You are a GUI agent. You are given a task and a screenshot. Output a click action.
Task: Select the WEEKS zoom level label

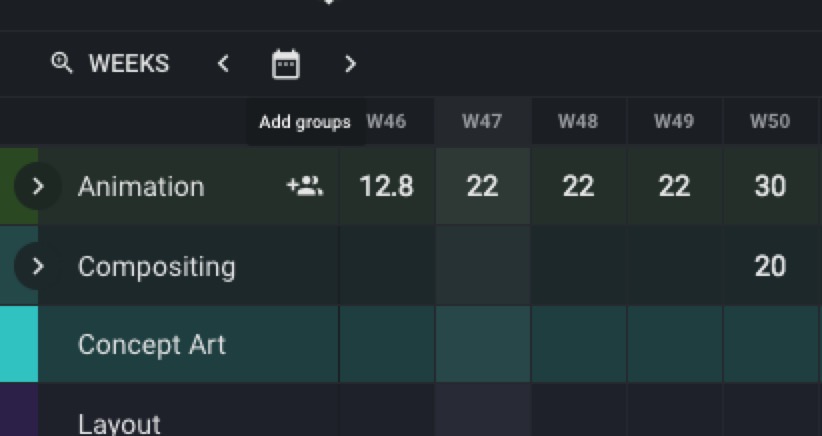tap(129, 64)
